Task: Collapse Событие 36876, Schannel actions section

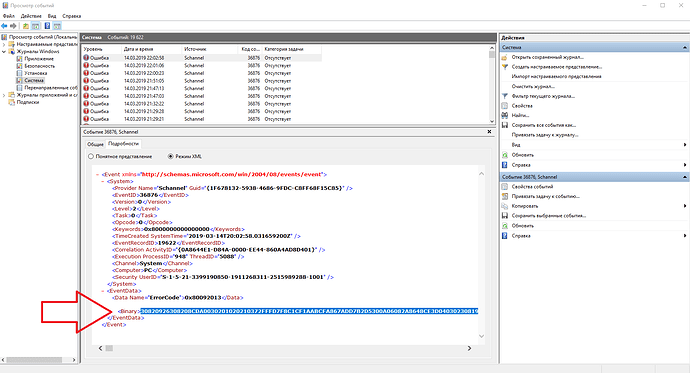Action: (684, 177)
